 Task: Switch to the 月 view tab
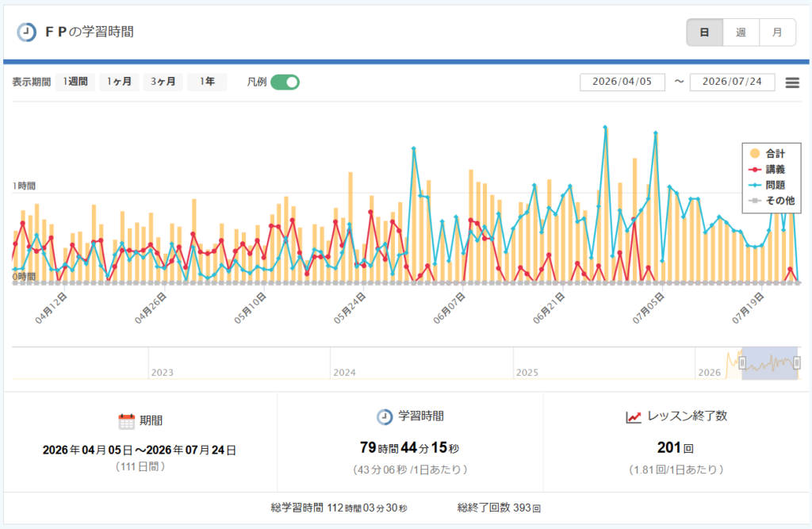(777, 33)
